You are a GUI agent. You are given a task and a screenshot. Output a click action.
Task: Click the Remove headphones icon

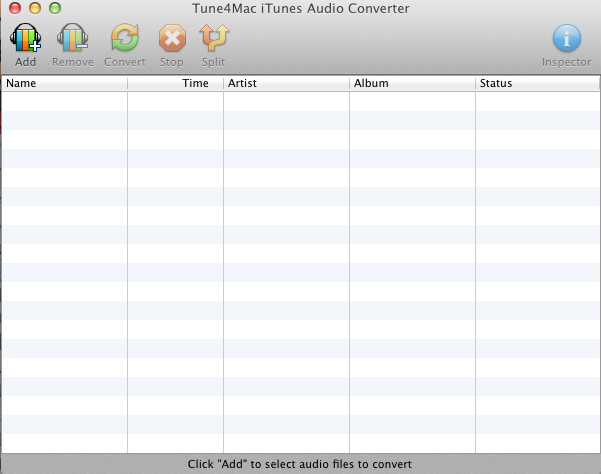[72, 38]
